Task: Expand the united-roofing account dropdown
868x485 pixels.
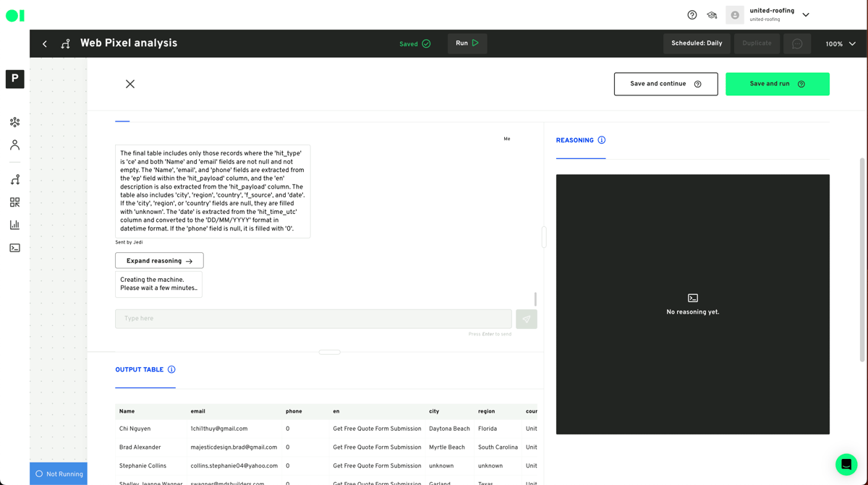Action: pyautogui.click(x=806, y=15)
